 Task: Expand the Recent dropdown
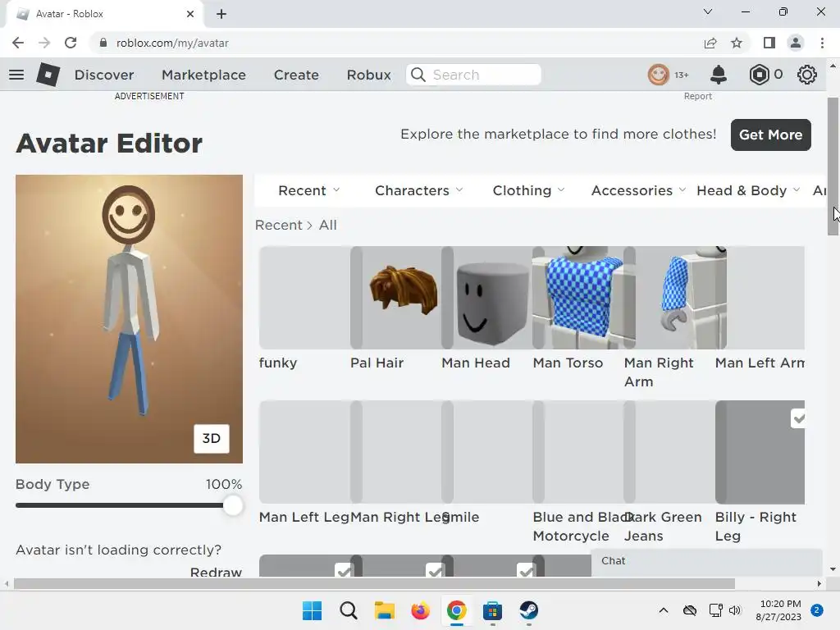[309, 190]
